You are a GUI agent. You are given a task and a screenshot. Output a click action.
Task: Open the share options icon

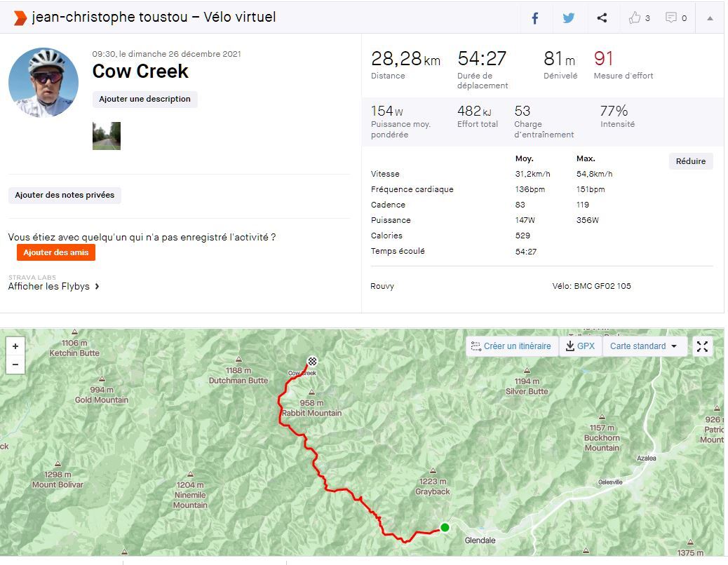602,18
